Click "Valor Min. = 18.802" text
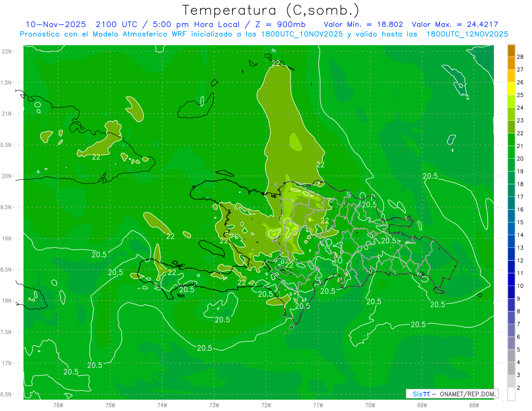This screenshot has width=532, height=411. tap(364, 24)
